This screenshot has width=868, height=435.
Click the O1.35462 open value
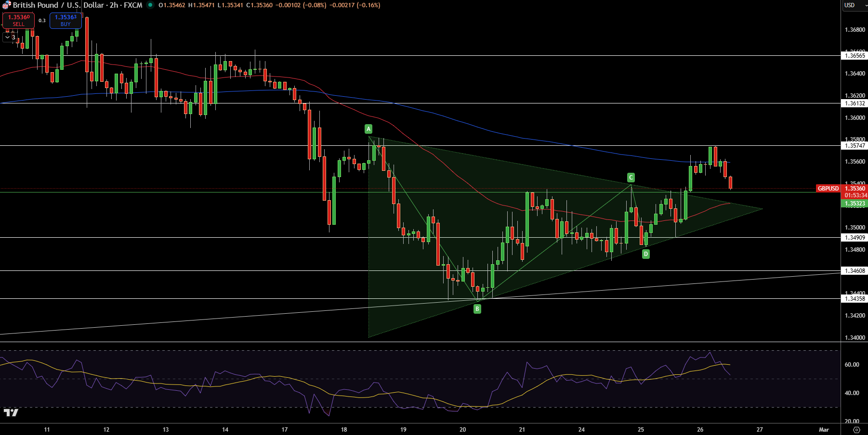(172, 5)
